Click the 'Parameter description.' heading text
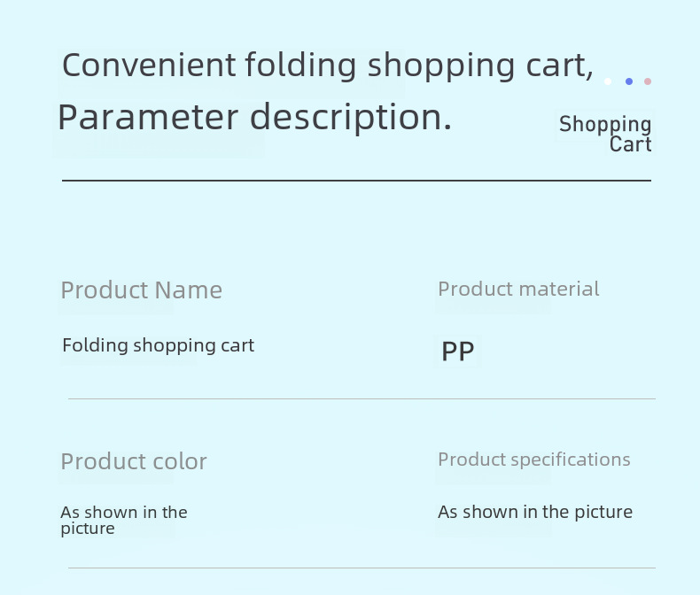The width and height of the screenshot is (700, 595). tap(255, 117)
